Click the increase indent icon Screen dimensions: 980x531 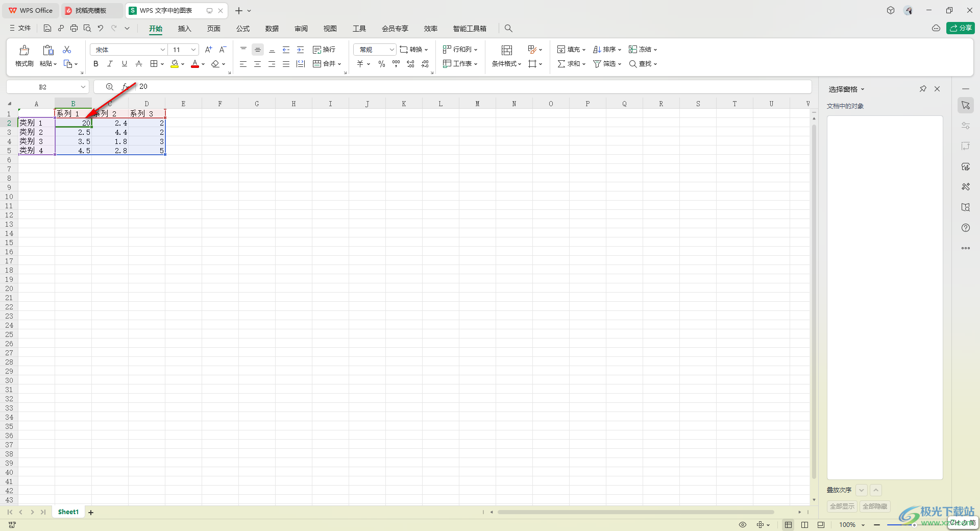coord(301,50)
